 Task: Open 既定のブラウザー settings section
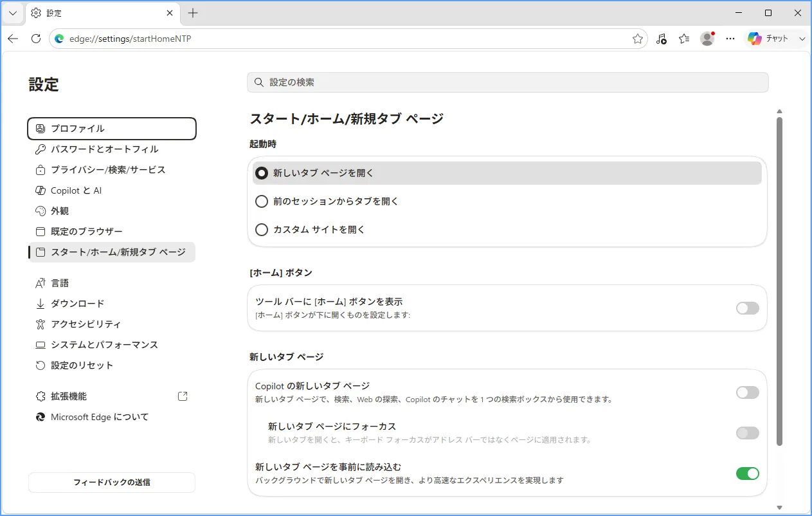tap(112, 232)
